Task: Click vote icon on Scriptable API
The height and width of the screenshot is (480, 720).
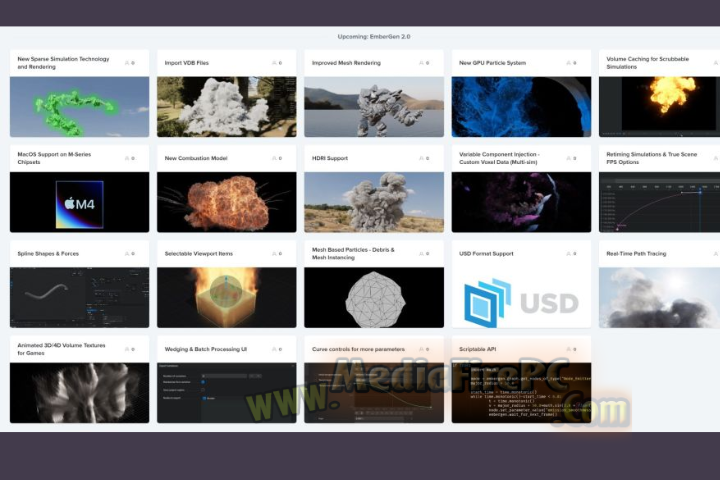Action: click(x=569, y=350)
